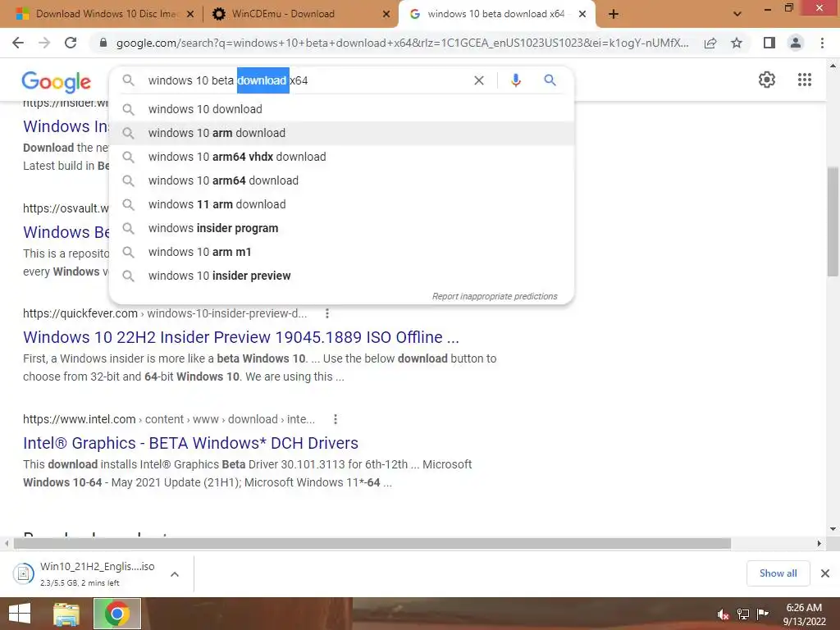Choose suggestion "windows 10 arm64 download"

pos(341,180)
